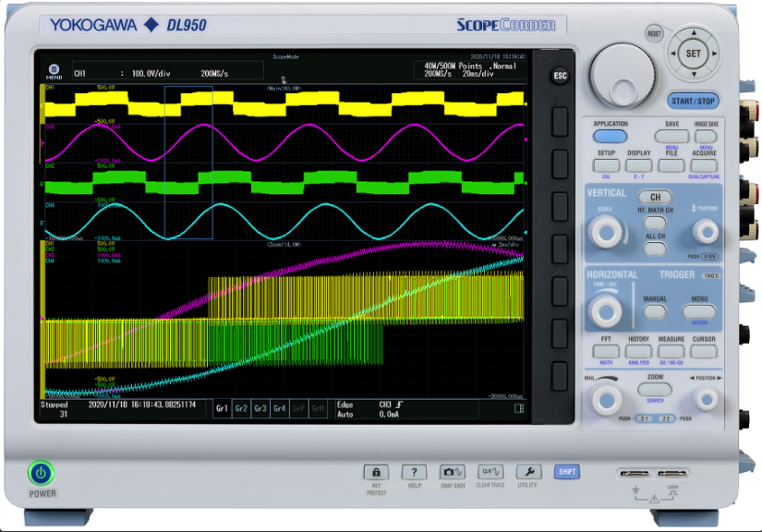Image resolution: width=762 pixels, height=532 pixels.
Task: Open the DISPLAY settings key
Action: click(638, 165)
